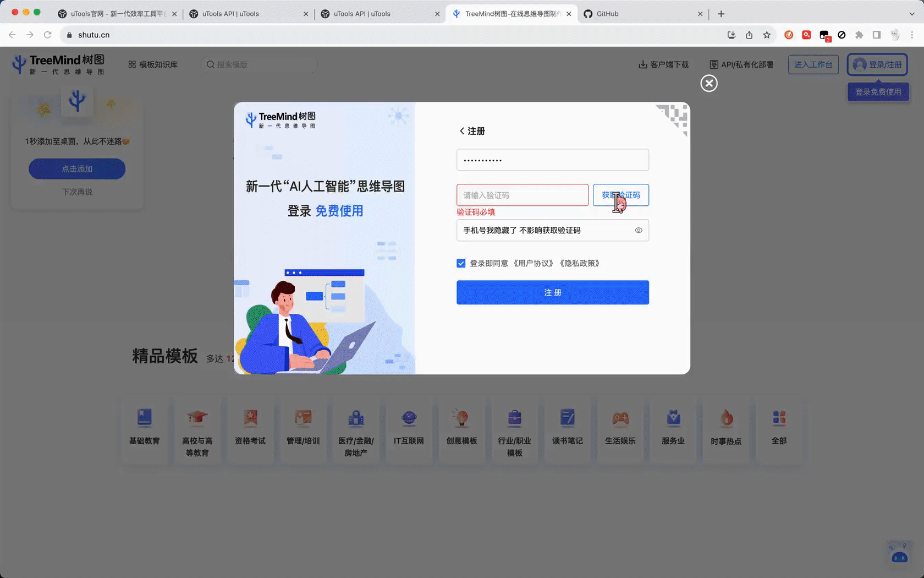Click the 获取验证码 code button
Image resolution: width=924 pixels, height=578 pixels.
click(x=620, y=195)
